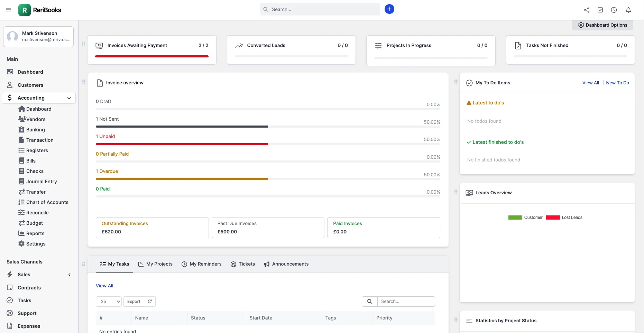Click View All in My To Do Items
This screenshot has height=333, width=644.
click(x=591, y=83)
